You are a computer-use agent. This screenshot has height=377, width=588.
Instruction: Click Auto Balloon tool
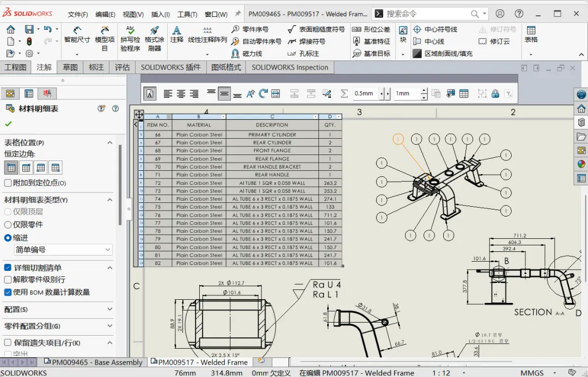pyautogui.click(x=256, y=41)
